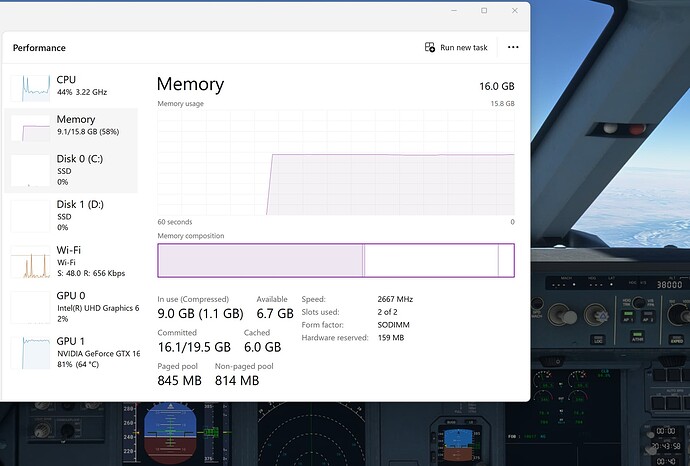Click the Paged pool value 845 MB
Viewport: 690px width, 466px height.
[x=180, y=381]
